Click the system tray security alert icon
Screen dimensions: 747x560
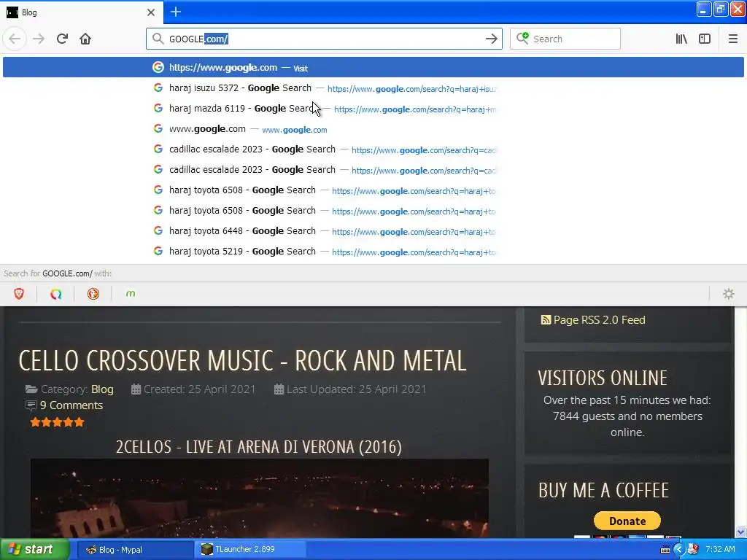click(693, 550)
